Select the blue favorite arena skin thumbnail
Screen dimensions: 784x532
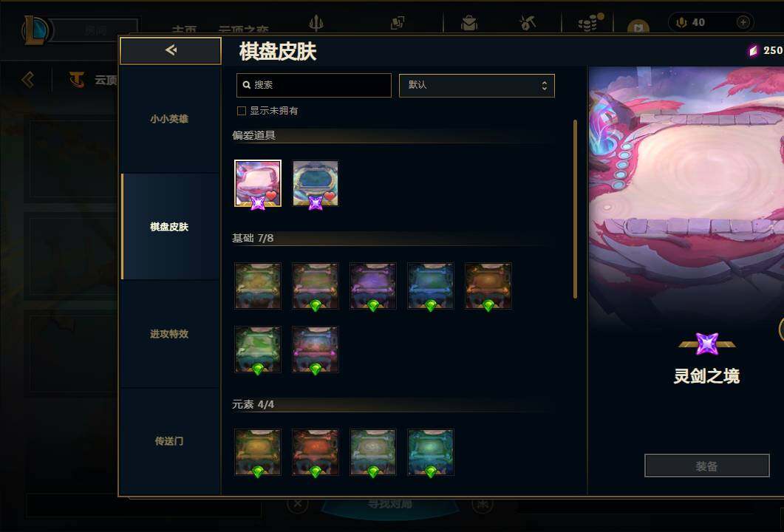click(315, 184)
